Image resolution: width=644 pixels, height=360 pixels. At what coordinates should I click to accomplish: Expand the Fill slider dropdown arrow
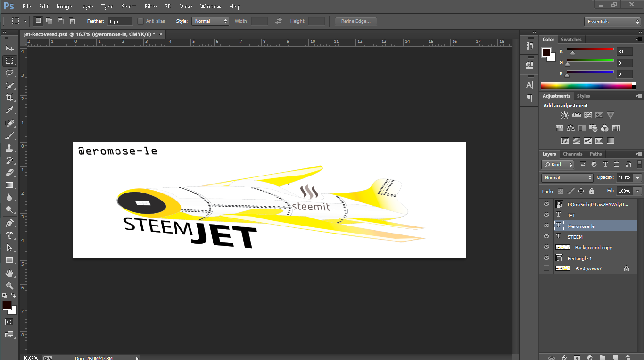[x=638, y=191]
